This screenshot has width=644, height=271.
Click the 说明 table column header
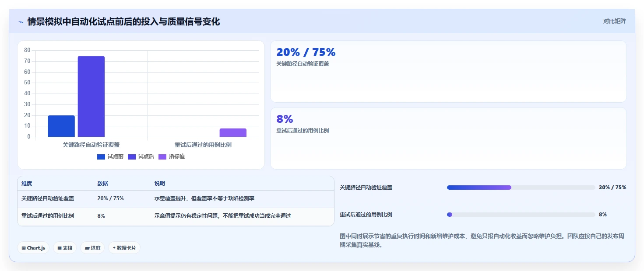[x=160, y=184]
